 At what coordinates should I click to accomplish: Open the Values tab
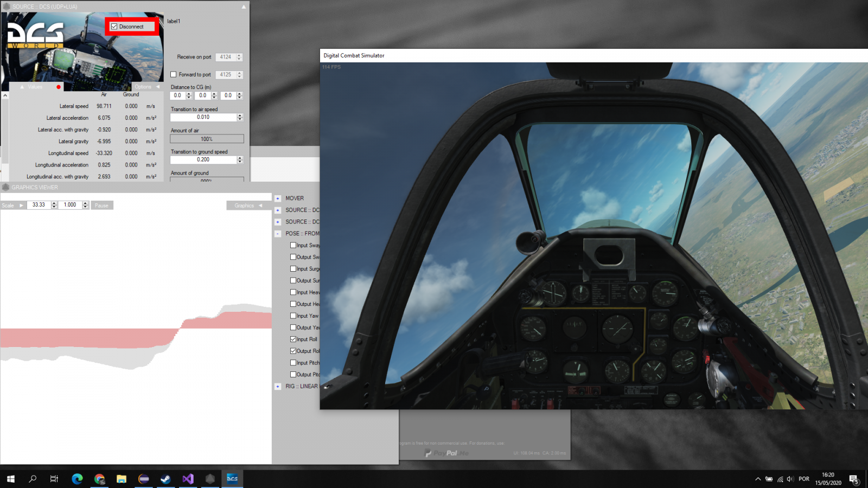(36, 87)
